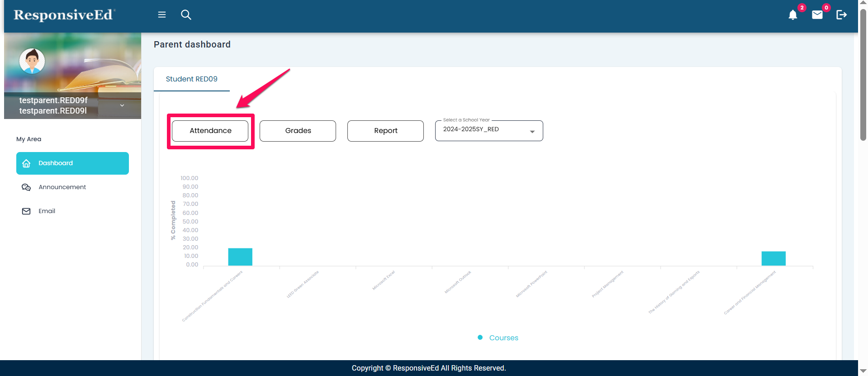Open the Report button

(x=385, y=131)
